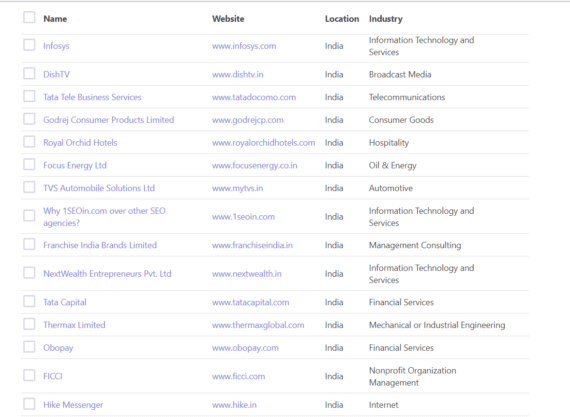The width and height of the screenshot is (570, 417).
Task: Open www.hike.in website link
Action: (234, 405)
